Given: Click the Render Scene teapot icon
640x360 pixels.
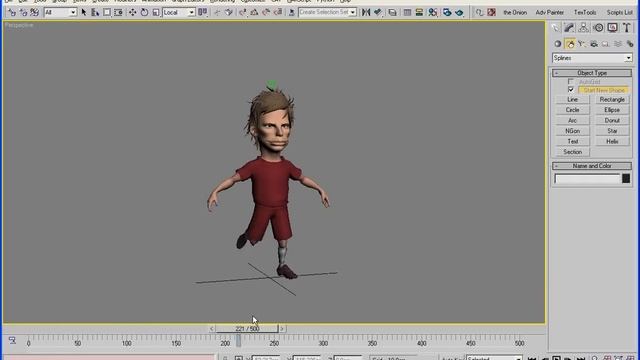Looking at the screenshot, I should click(x=447, y=12).
